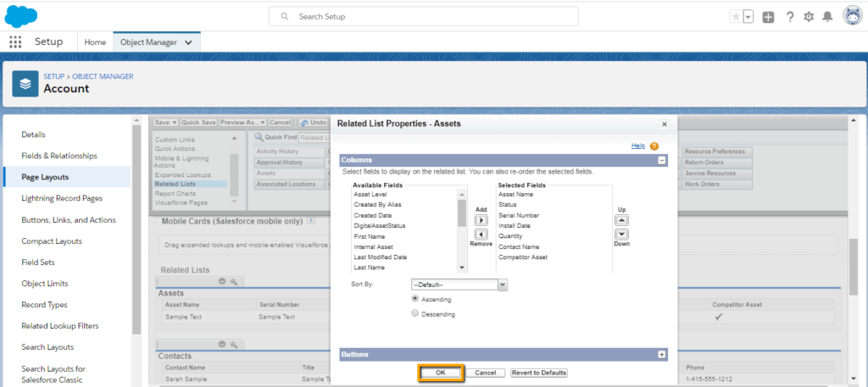The image size is (868, 387).
Task: Open the favorites list dropdown arrow
Action: (x=748, y=17)
